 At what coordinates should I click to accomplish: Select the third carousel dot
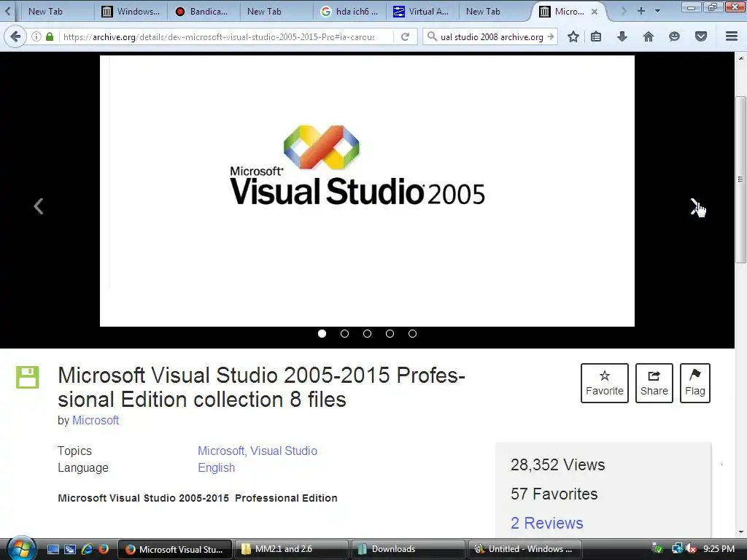coord(368,334)
